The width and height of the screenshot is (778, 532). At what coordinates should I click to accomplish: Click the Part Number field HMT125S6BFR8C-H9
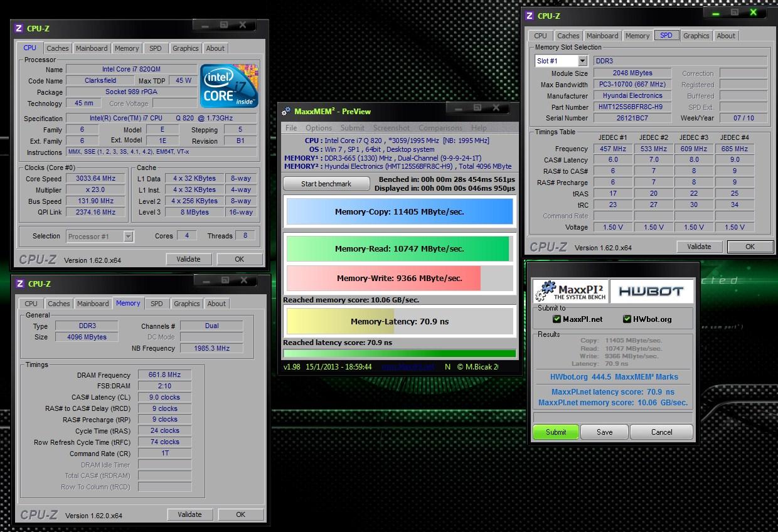tap(632, 107)
